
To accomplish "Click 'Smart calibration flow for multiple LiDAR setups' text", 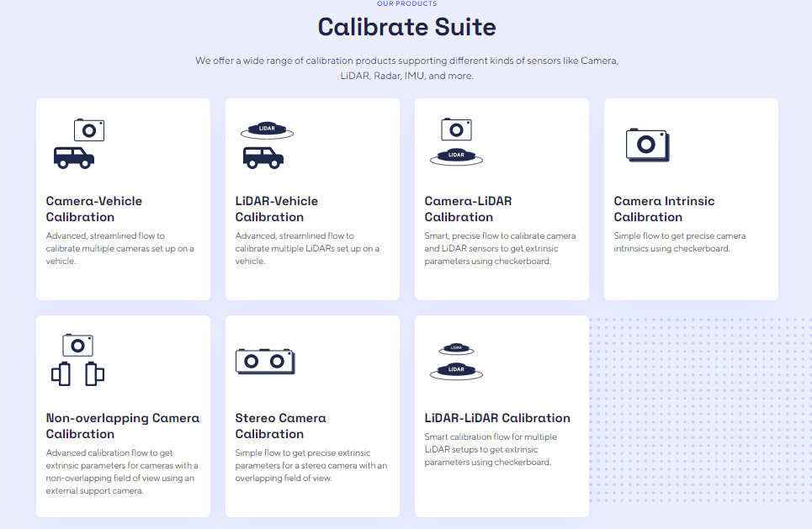I will (x=491, y=449).
